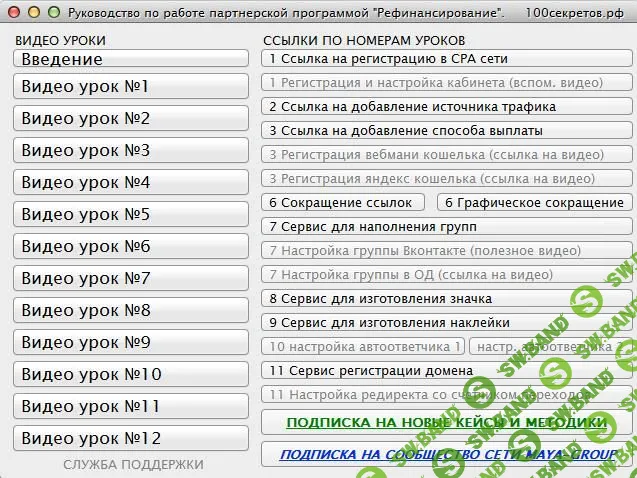This screenshot has height=478, width=637.
Task: Open 7 Сервис для наполнения групп
Action: (x=447, y=227)
